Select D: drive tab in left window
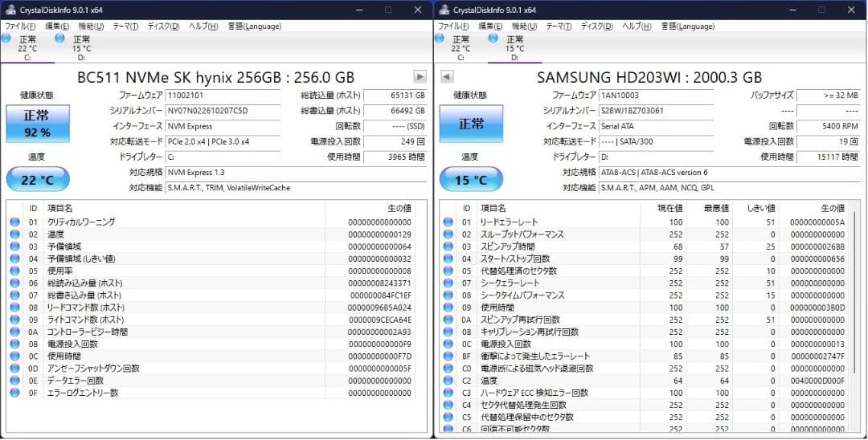Image resolution: width=868 pixels, height=440 pixels. pos(81,47)
